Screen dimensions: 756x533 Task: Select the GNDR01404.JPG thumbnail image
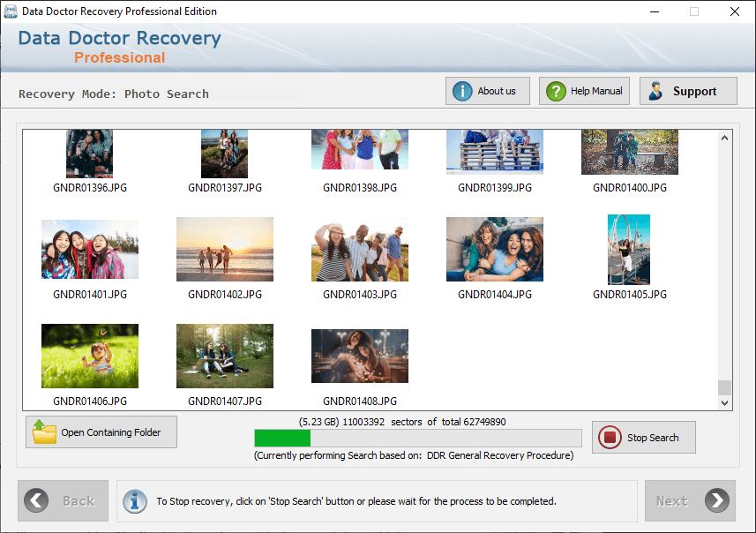pyautogui.click(x=495, y=250)
